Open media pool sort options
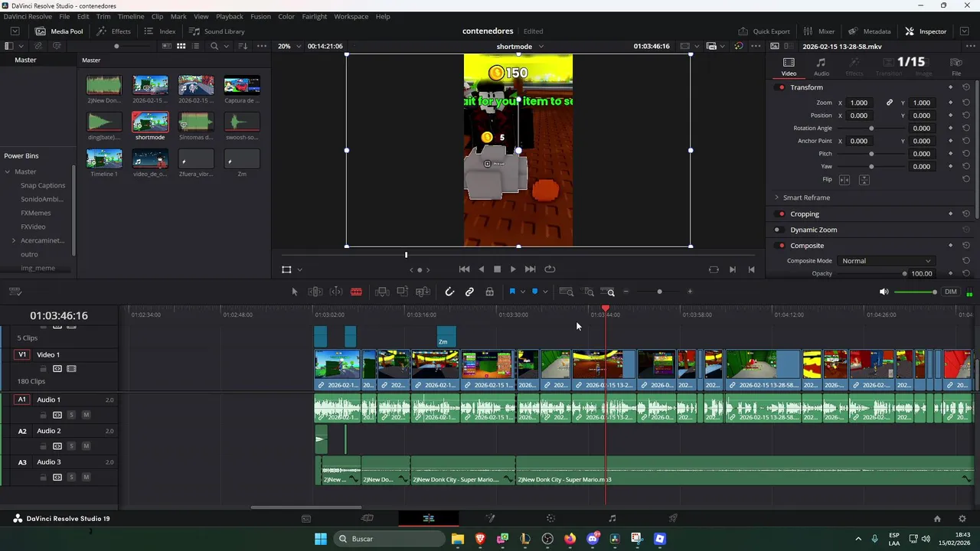This screenshot has height=551, width=980. pos(243,46)
